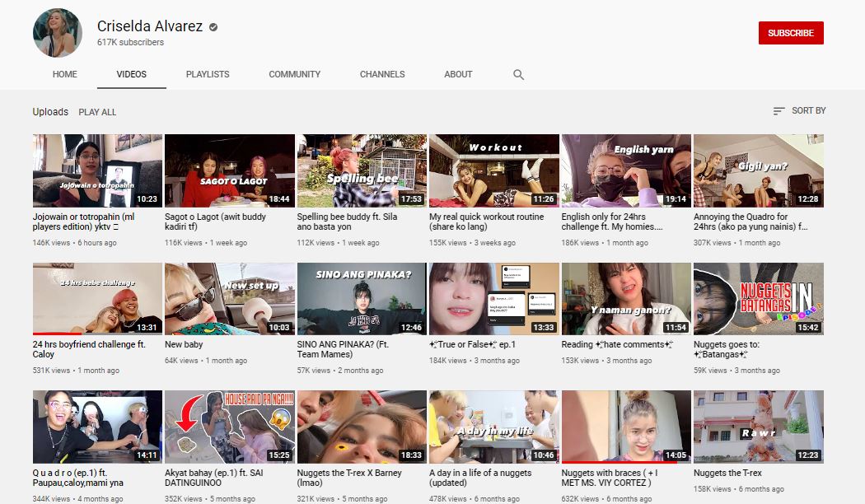Select the Videos tab
Viewport: 865px width, 504px height.
pos(131,74)
